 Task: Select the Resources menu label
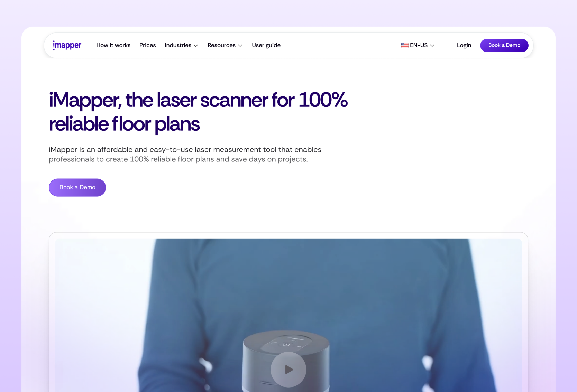click(221, 45)
